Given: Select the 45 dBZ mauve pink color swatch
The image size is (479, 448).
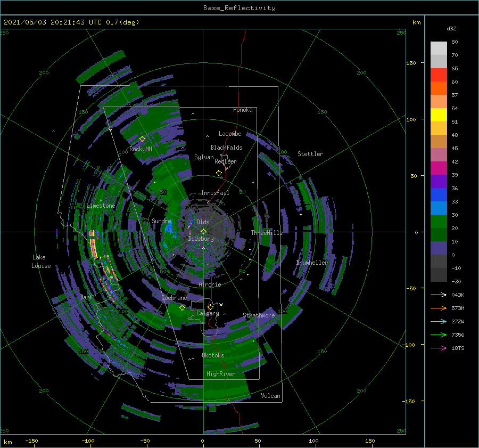Looking at the screenshot, I should pyautogui.click(x=439, y=154).
